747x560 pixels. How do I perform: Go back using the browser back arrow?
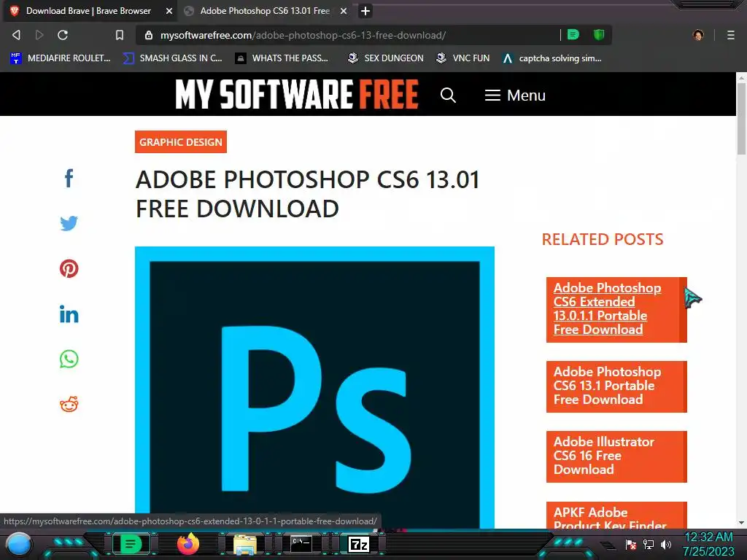(x=16, y=35)
